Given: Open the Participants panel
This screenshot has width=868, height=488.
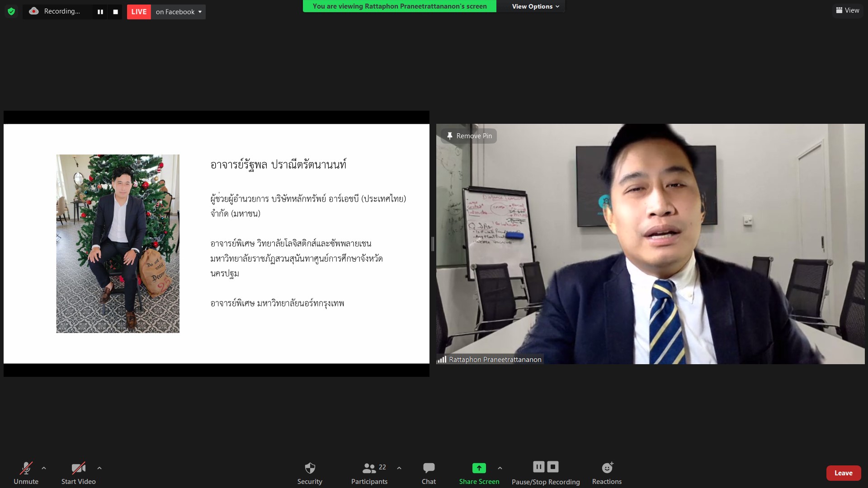Looking at the screenshot, I should [x=369, y=473].
